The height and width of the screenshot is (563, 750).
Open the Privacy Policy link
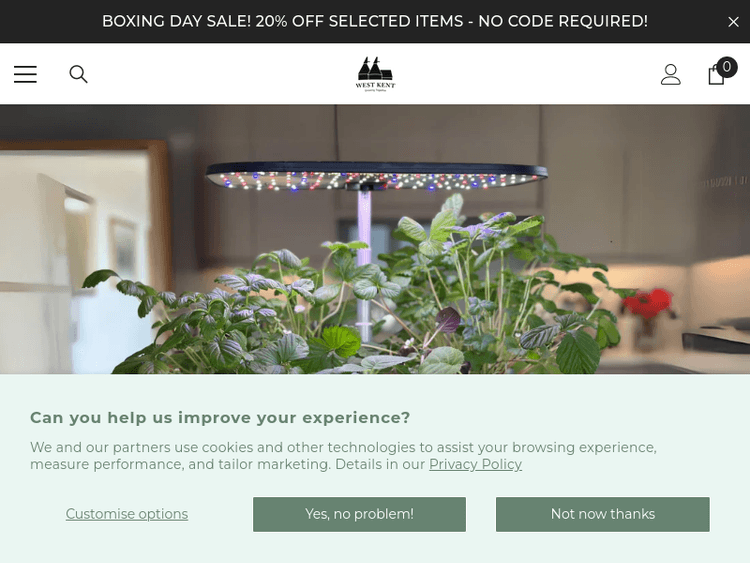pyautogui.click(x=475, y=464)
